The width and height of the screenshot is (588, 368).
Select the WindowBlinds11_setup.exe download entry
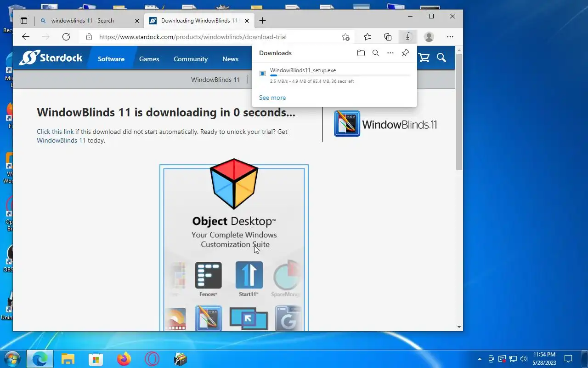334,75
